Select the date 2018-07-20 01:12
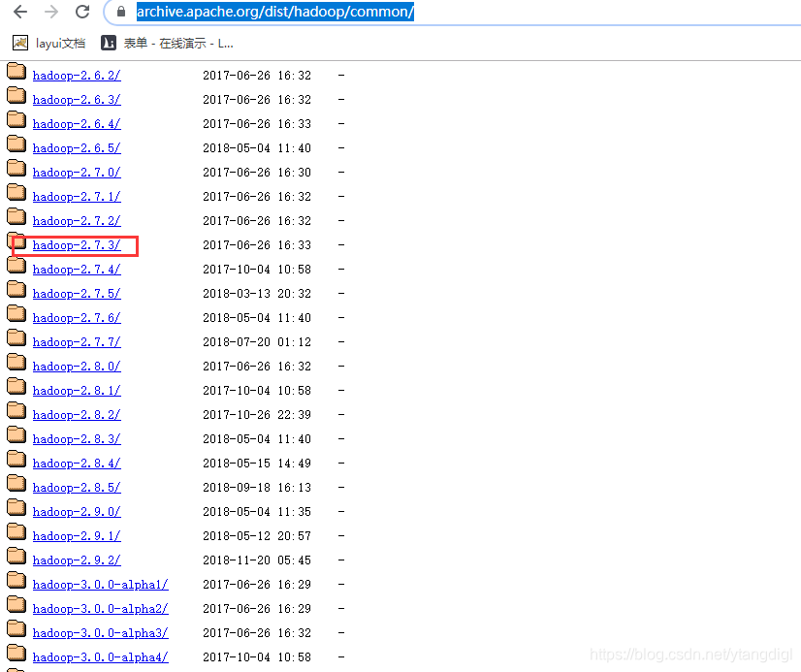801x672 pixels. pyautogui.click(x=257, y=342)
